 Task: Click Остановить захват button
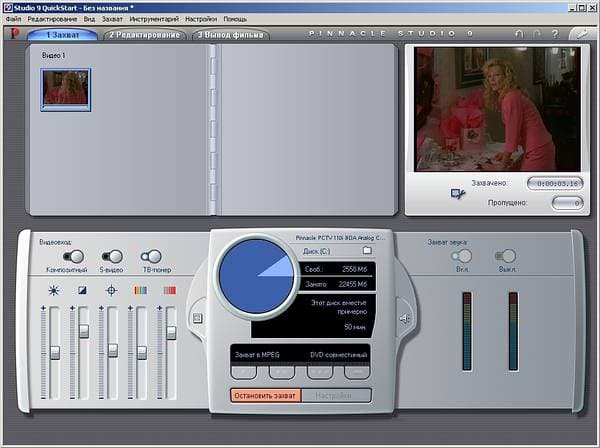[265, 396]
